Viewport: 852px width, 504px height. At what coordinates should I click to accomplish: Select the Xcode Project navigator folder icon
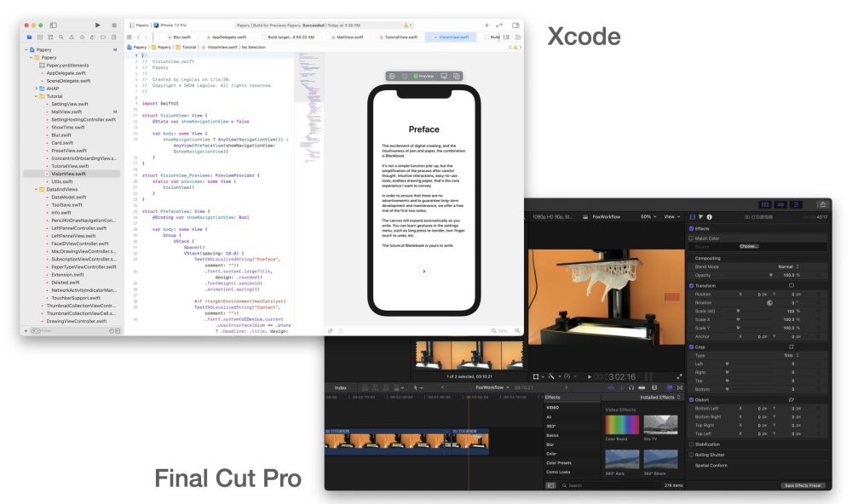(x=29, y=37)
